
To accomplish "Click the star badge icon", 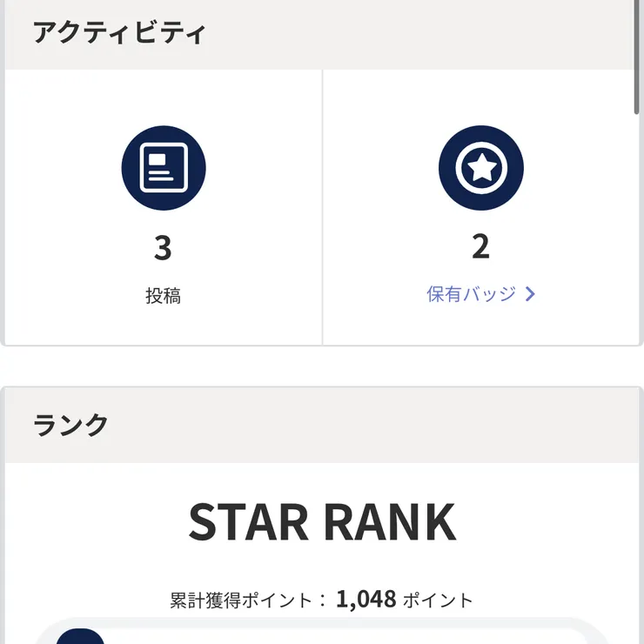I will [x=480, y=168].
